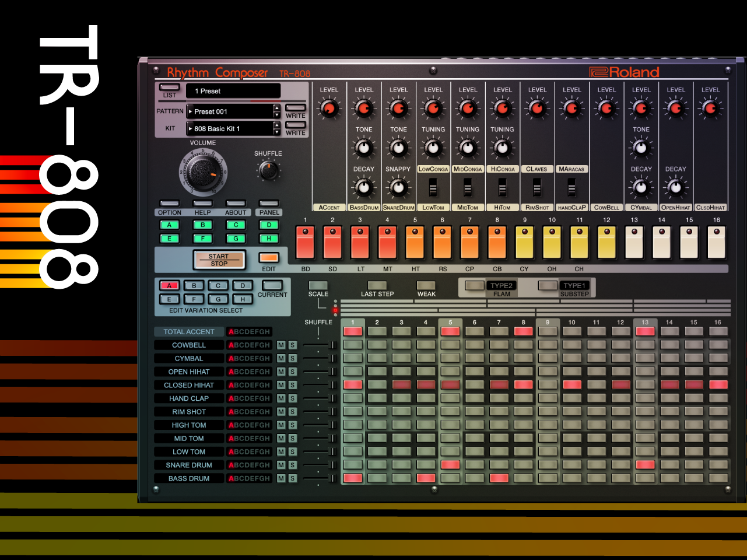Toggle the LowConga/LowTom switch

pyautogui.click(x=433, y=187)
